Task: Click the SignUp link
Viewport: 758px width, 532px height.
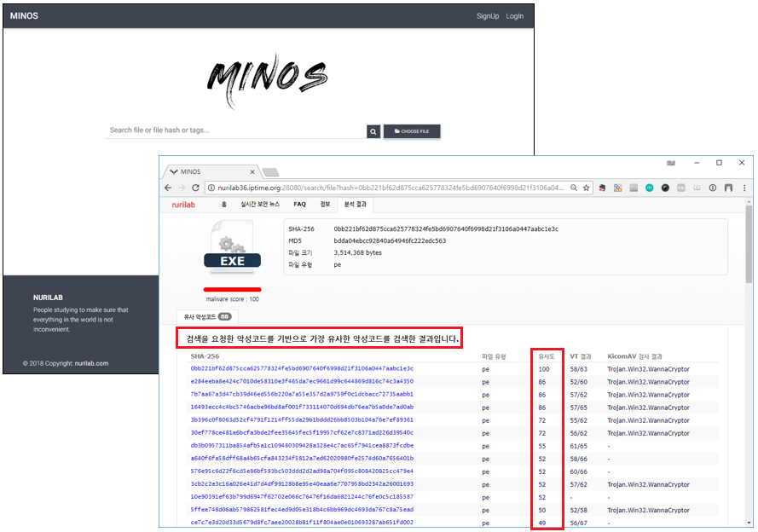Action: (488, 16)
